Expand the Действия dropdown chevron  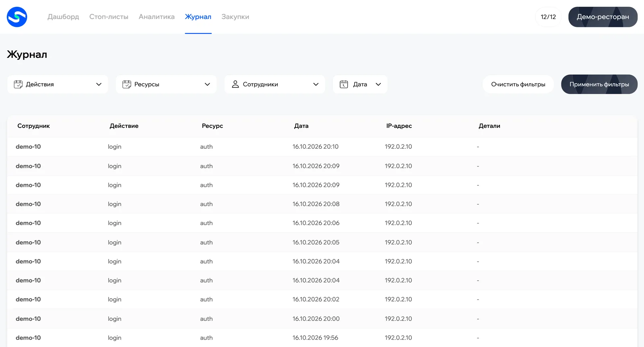click(x=99, y=84)
